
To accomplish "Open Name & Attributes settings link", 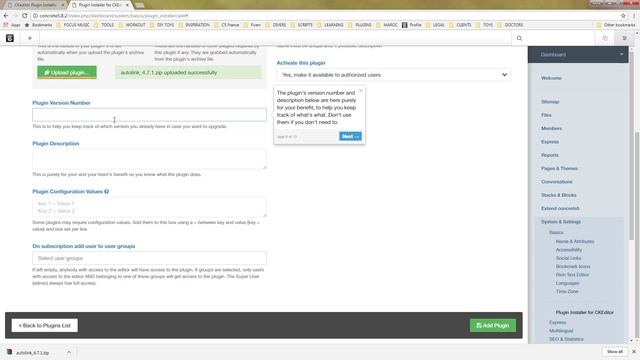I will pos(575,241).
